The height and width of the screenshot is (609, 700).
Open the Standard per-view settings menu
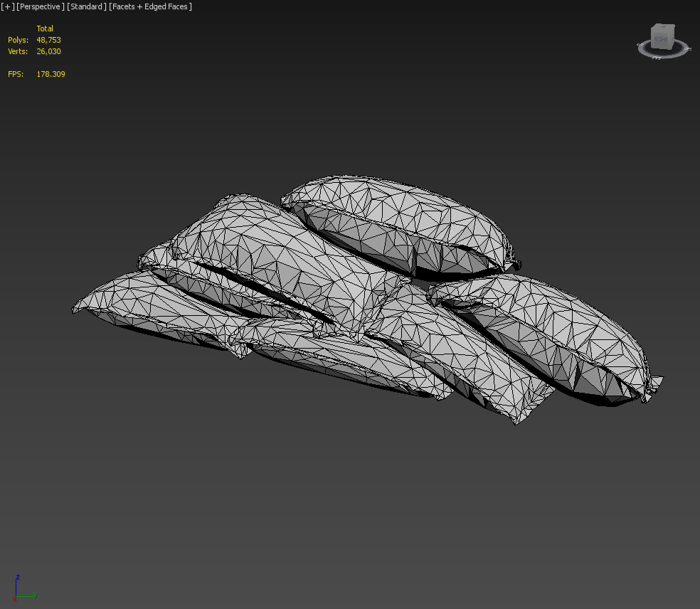(x=85, y=6)
